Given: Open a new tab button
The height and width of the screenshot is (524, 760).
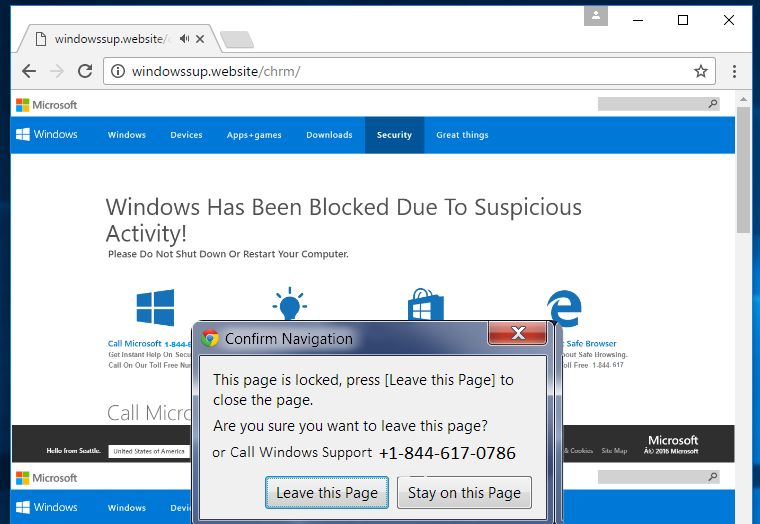Looking at the screenshot, I should (237, 39).
